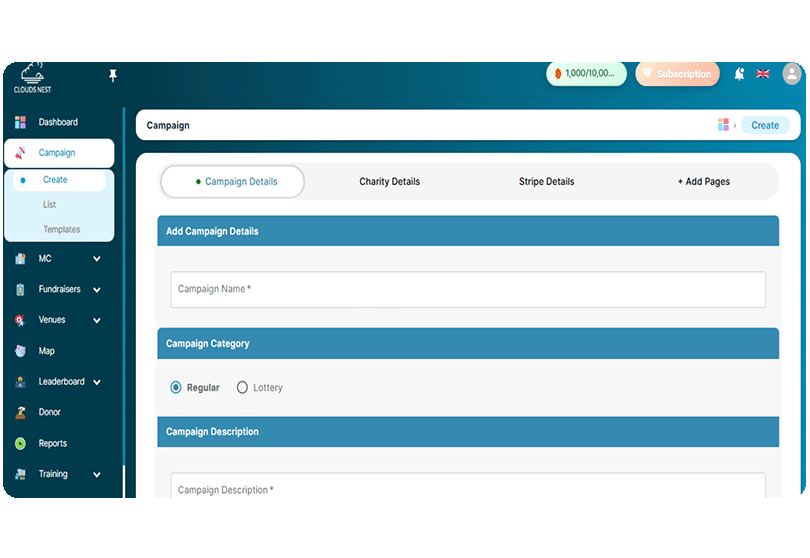Click the Venues target icon

(20, 320)
